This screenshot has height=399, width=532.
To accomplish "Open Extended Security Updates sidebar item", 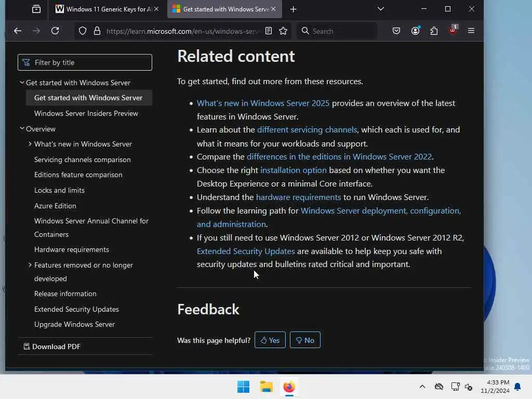I will [77, 309].
